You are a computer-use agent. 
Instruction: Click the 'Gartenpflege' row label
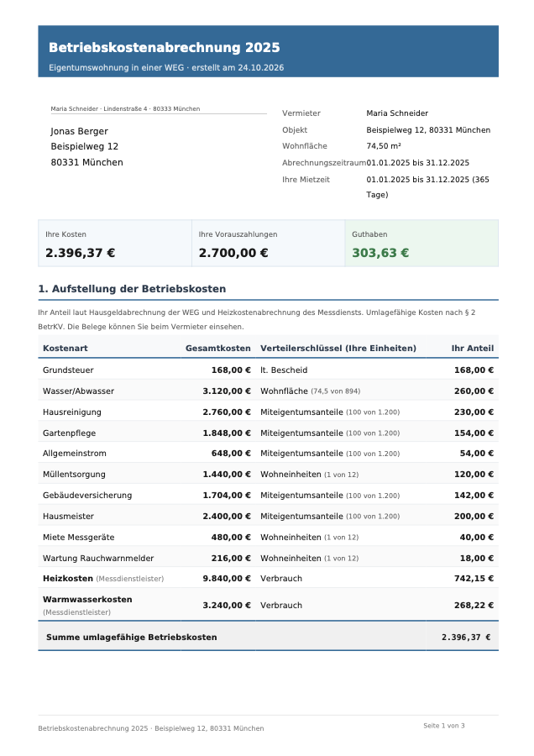click(69, 433)
